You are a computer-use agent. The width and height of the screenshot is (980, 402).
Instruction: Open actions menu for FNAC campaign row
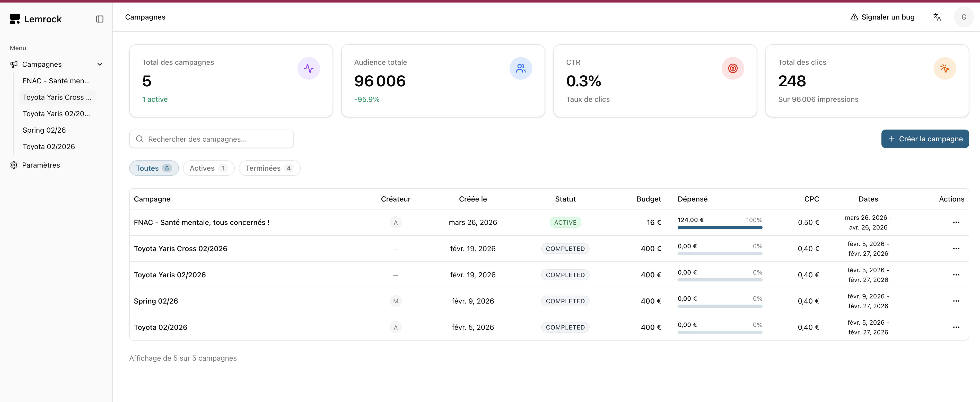click(956, 222)
